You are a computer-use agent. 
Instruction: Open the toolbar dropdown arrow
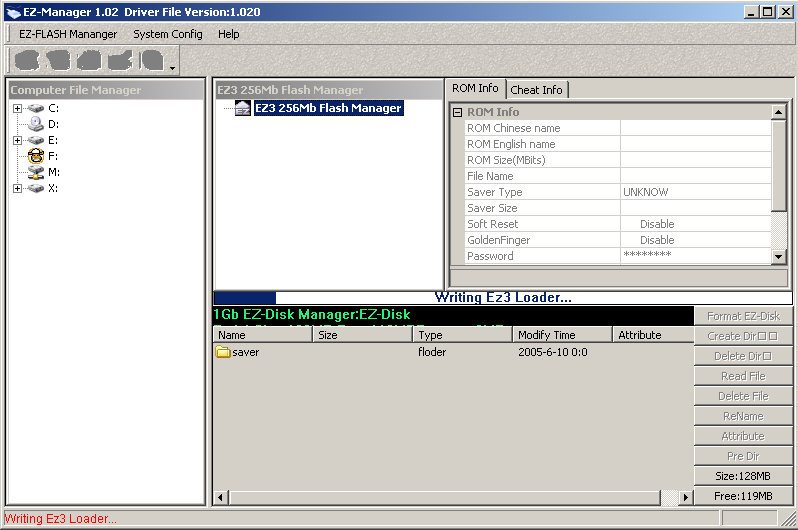point(173,67)
